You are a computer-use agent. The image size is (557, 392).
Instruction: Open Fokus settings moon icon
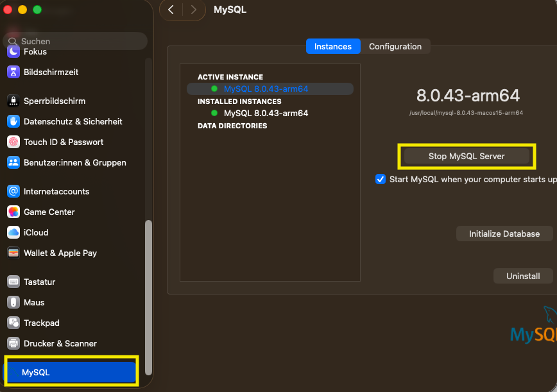point(13,52)
